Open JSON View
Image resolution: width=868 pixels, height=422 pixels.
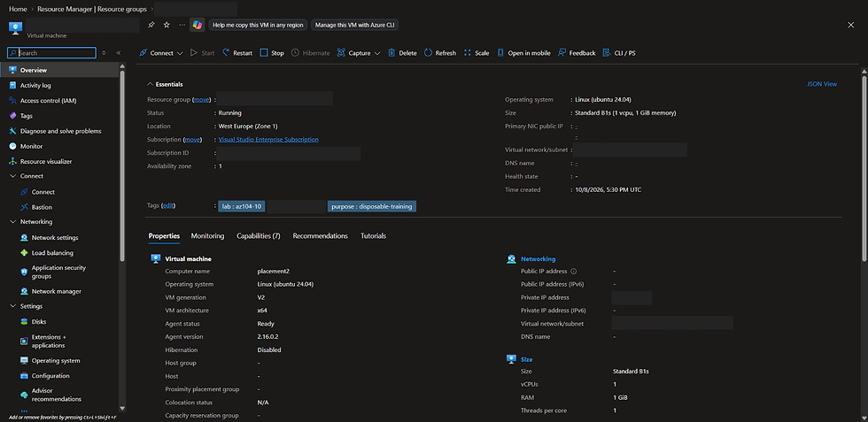[822, 84]
